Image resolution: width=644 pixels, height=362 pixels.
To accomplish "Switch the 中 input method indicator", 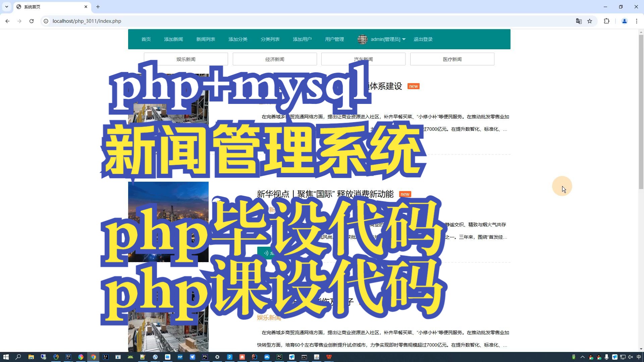I will click(x=639, y=357).
